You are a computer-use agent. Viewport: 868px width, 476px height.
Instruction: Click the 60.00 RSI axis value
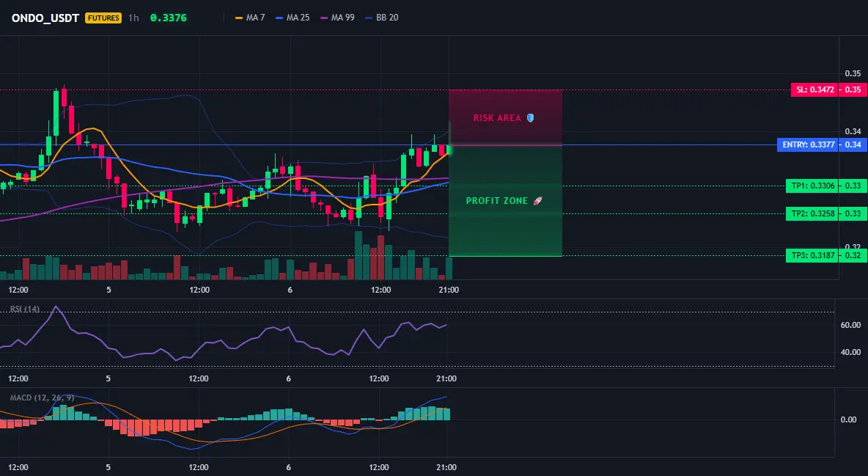click(850, 325)
